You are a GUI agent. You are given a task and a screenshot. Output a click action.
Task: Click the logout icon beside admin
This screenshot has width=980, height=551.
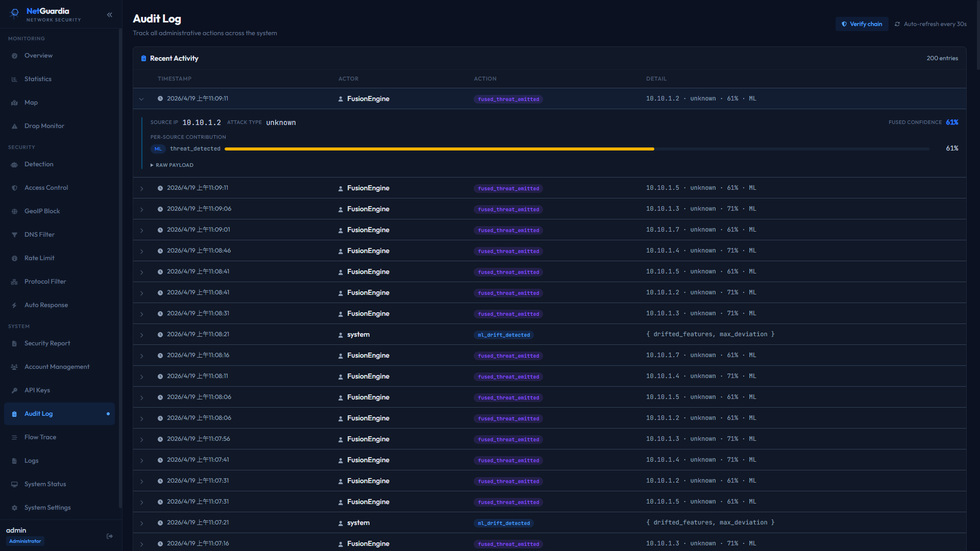110,536
